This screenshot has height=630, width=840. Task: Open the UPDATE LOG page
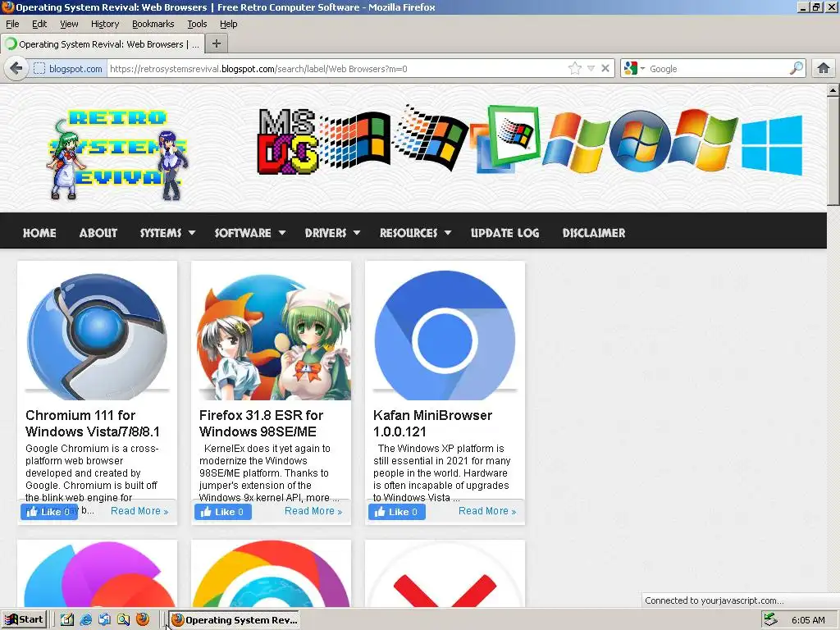pos(504,233)
